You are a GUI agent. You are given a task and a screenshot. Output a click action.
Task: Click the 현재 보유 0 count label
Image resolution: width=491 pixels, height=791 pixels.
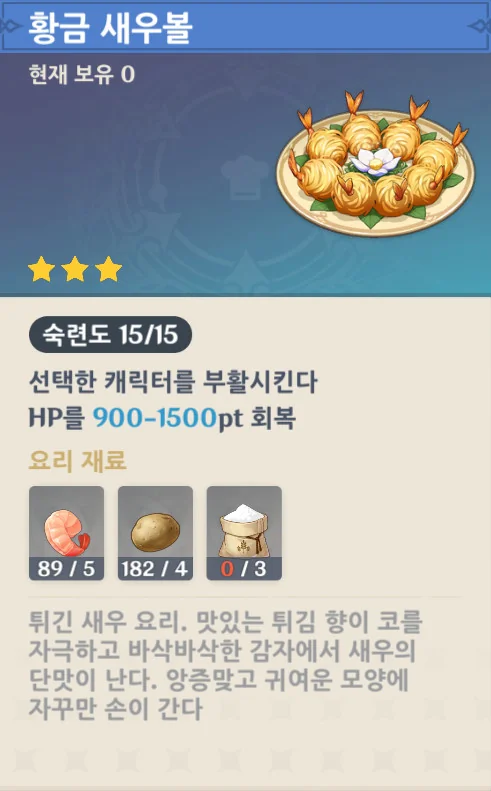[x=82, y=74]
